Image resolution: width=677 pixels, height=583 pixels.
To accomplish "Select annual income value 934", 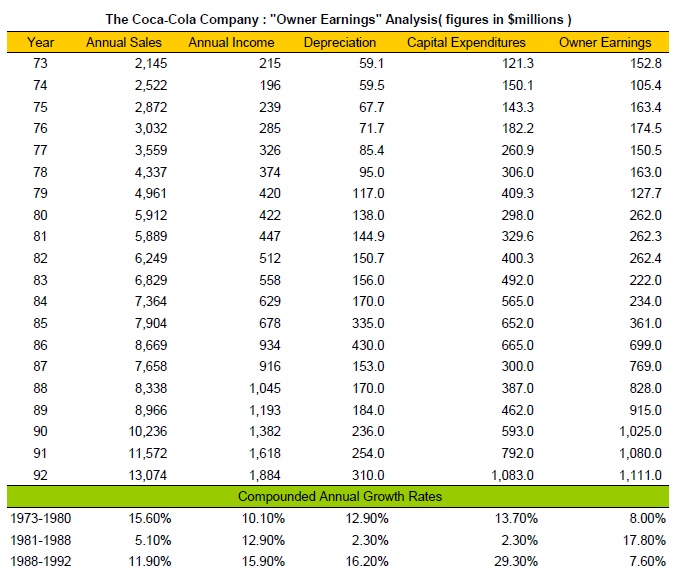I will coord(270,345).
